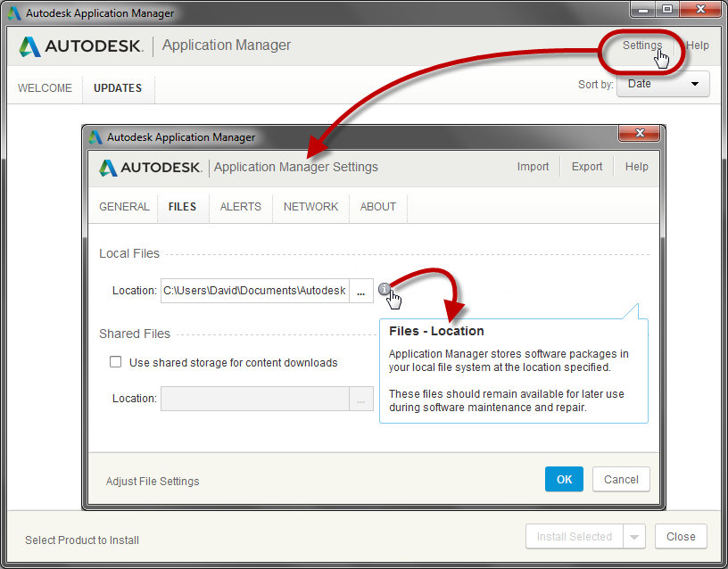The image size is (728, 569).
Task: Click the Files - Location tooltip heading
Action: (x=436, y=331)
